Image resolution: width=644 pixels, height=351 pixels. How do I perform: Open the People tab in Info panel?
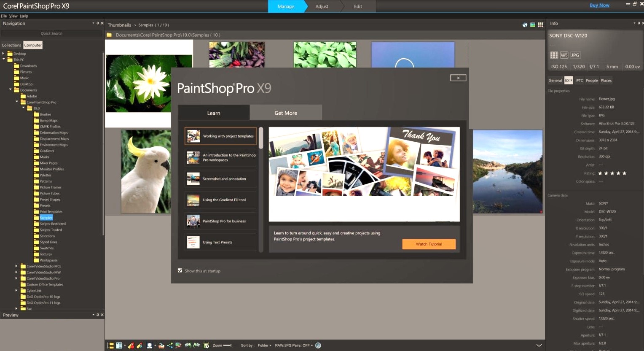coord(592,81)
